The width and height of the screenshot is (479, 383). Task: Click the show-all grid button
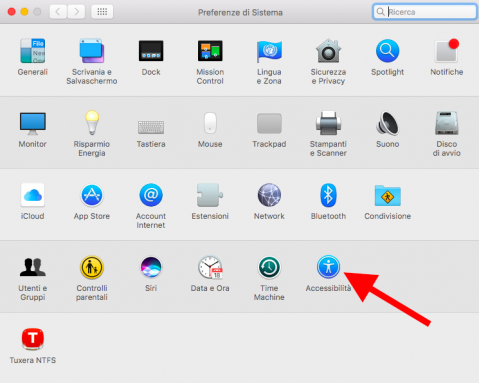(102, 12)
